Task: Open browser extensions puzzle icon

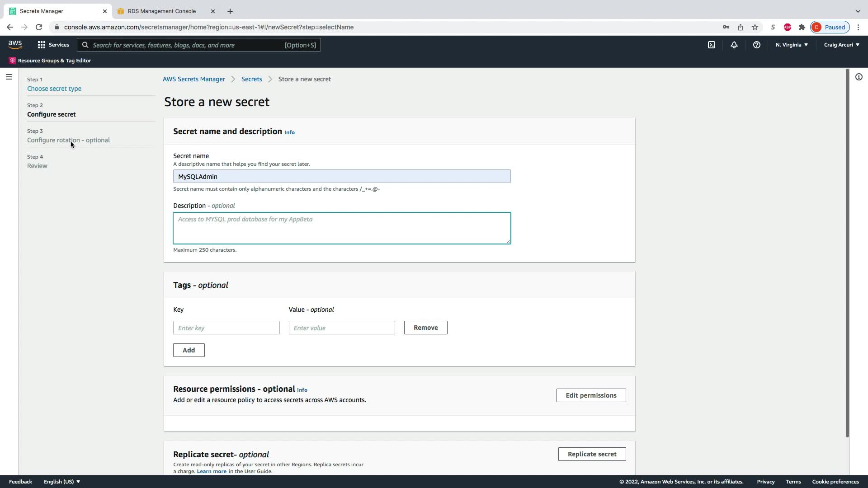Action: (802, 27)
